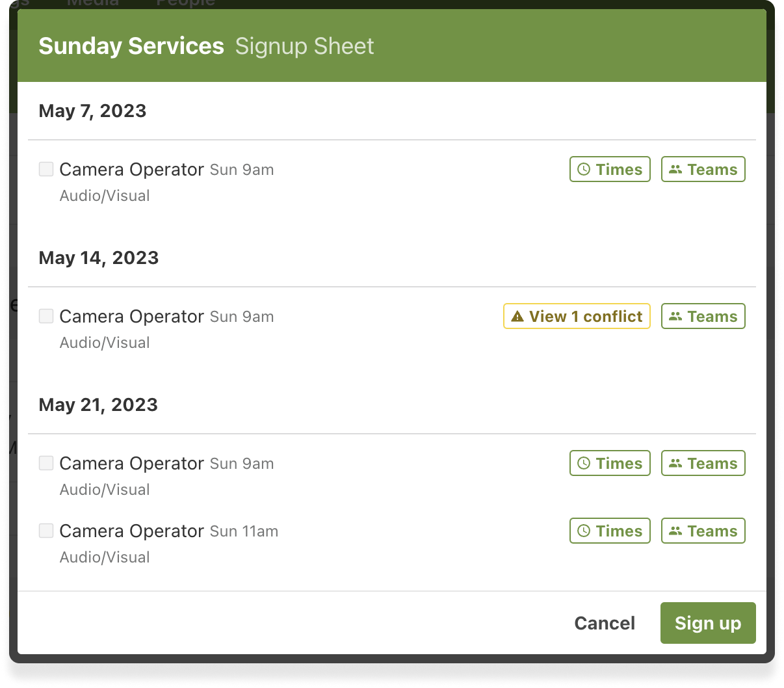Click the clock icon in May 7 Times button

pyautogui.click(x=584, y=170)
